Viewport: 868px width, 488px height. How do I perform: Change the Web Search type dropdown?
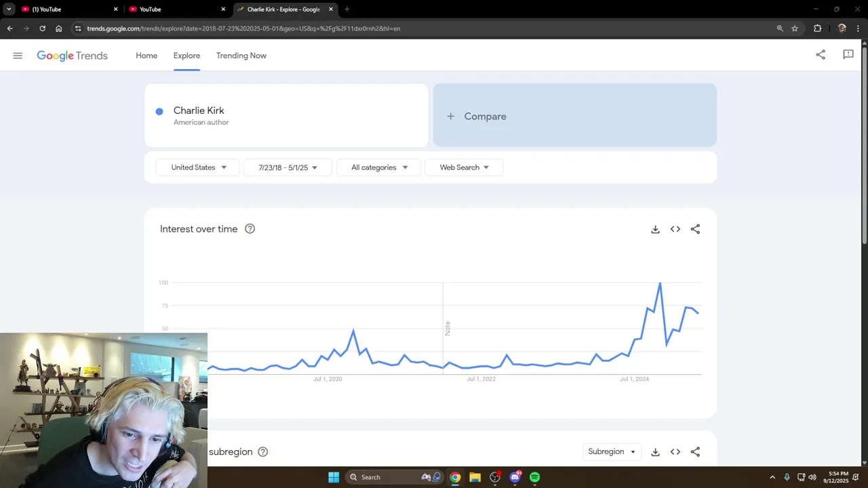point(464,167)
